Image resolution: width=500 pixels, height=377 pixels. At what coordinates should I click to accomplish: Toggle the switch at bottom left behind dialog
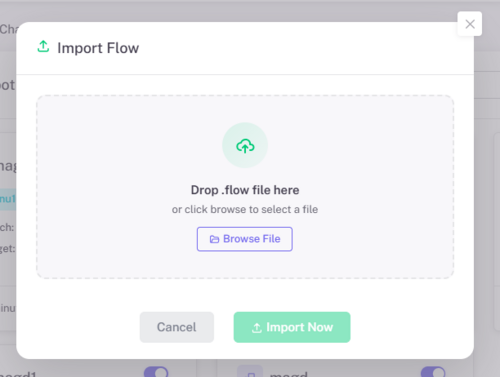(x=156, y=372)
